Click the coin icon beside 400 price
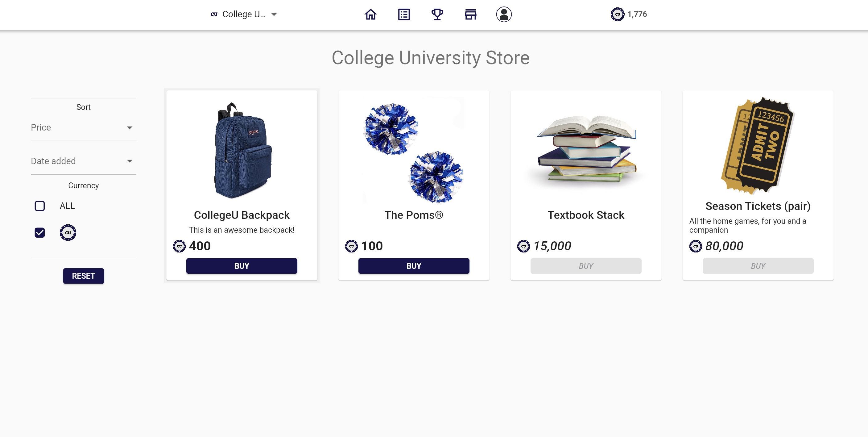 coord(179,246)
